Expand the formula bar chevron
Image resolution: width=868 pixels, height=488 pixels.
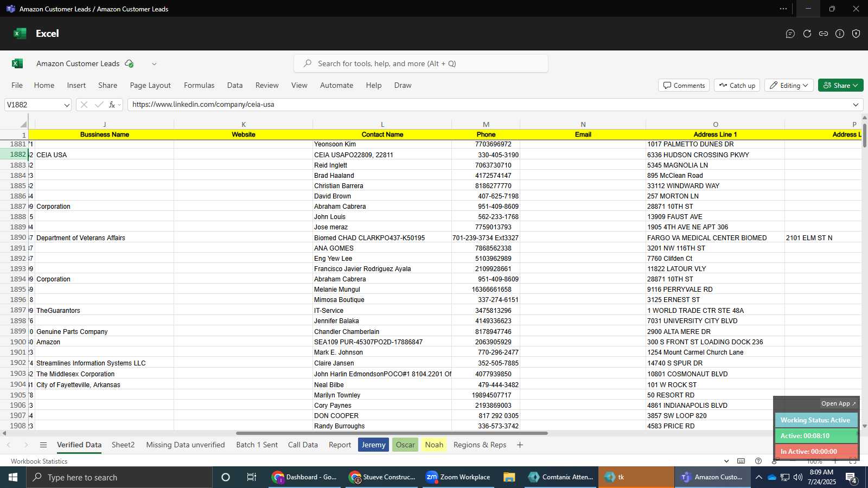856,105
